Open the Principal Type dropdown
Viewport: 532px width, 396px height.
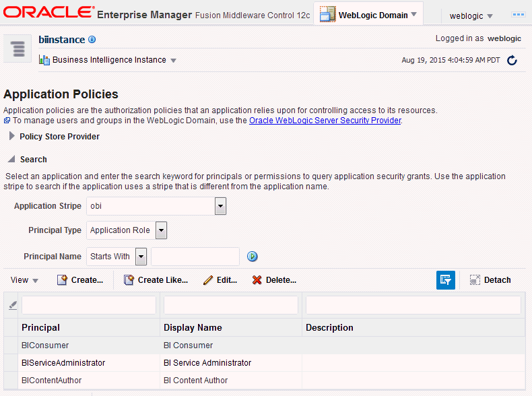161,230
